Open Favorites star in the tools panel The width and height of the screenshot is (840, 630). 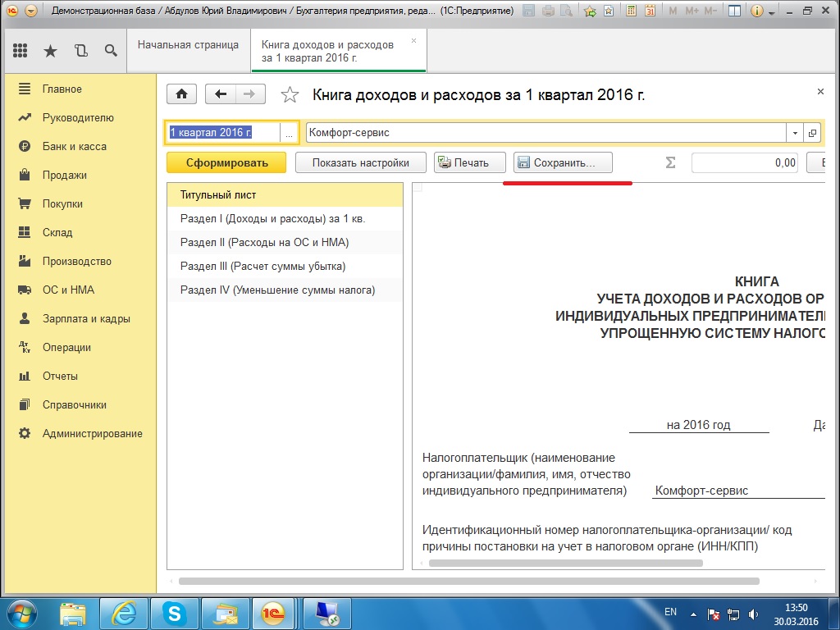[x=50, y=51]
